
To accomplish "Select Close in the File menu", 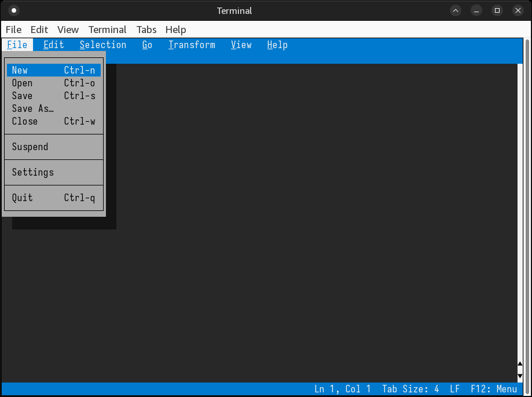I will click(x=53, y=121).
